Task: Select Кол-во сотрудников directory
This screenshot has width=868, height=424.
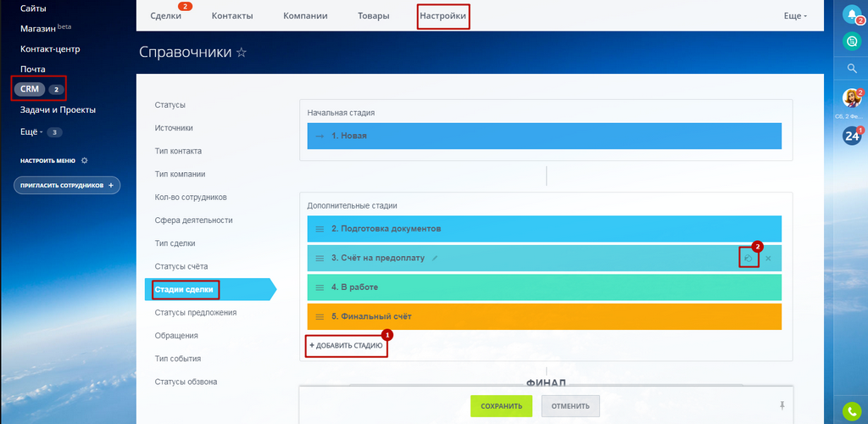Action: pyautogui.click(x=191, y=197)
